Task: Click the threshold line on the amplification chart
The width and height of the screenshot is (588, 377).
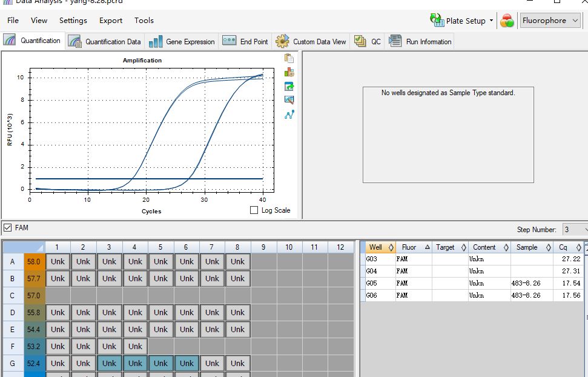Action: [149, 179]
